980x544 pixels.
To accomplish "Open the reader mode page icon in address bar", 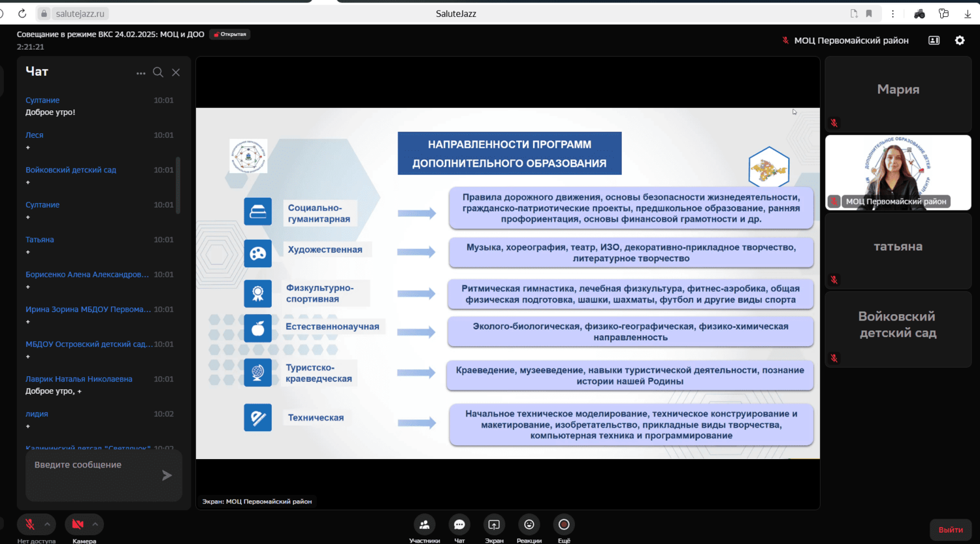I will [x=854, y=13].
